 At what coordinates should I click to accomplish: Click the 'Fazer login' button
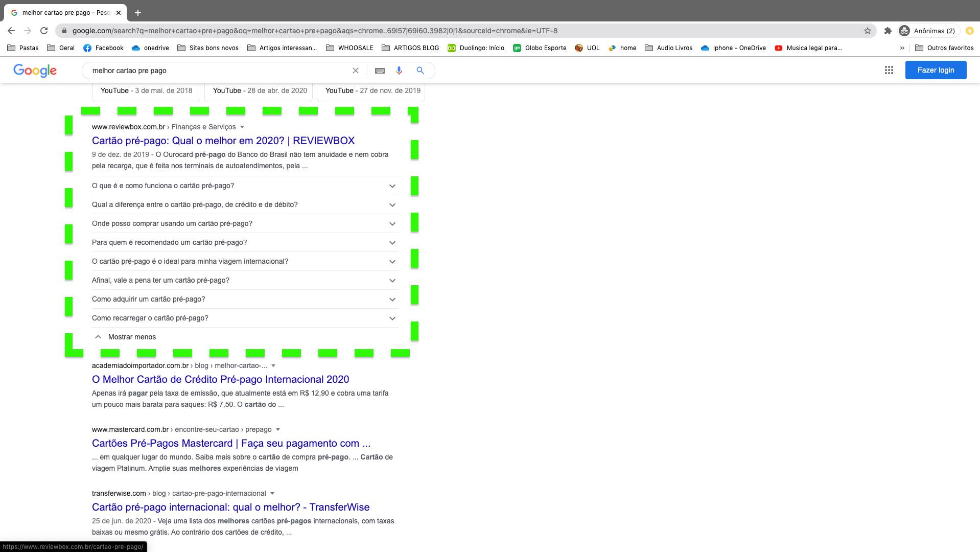(936, 70)
